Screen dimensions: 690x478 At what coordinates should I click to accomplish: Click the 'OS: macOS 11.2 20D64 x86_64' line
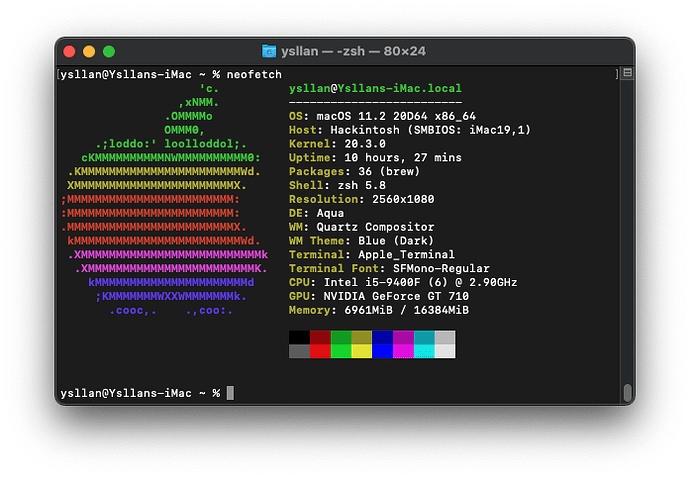(382, 116)
